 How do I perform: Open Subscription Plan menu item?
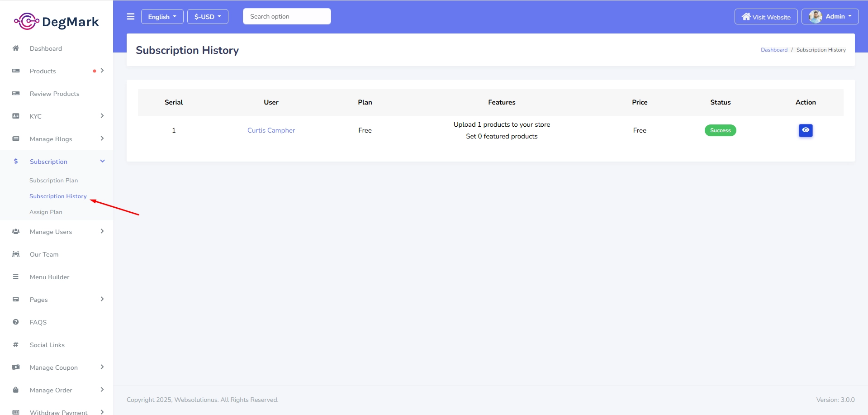tap(54, 181)
